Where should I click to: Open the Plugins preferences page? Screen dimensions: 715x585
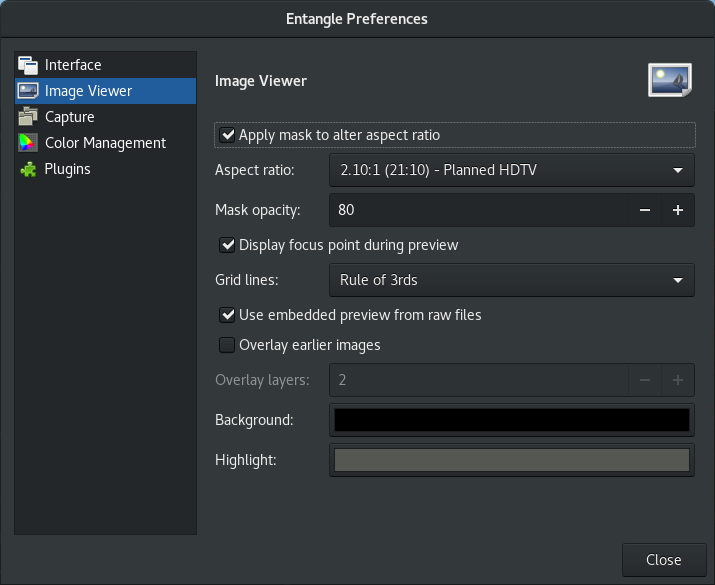pos(105,169)
